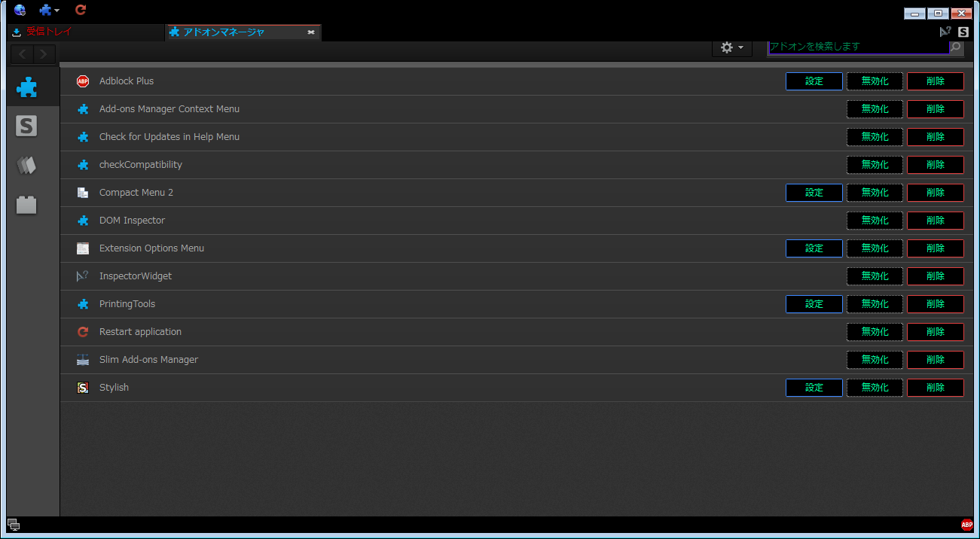Disable Check for Updates in Help Menu
Viewport: 980px width, 539px height.
(x=875, y=137)
